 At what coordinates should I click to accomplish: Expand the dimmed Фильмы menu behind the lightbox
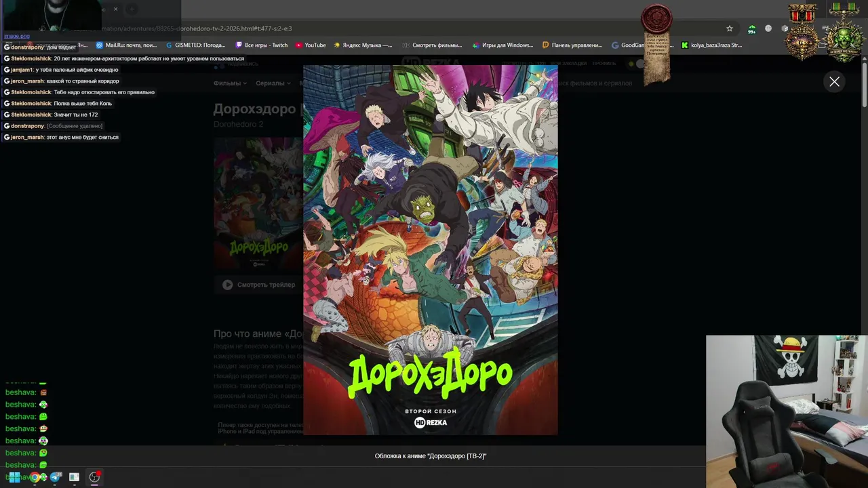230,83
